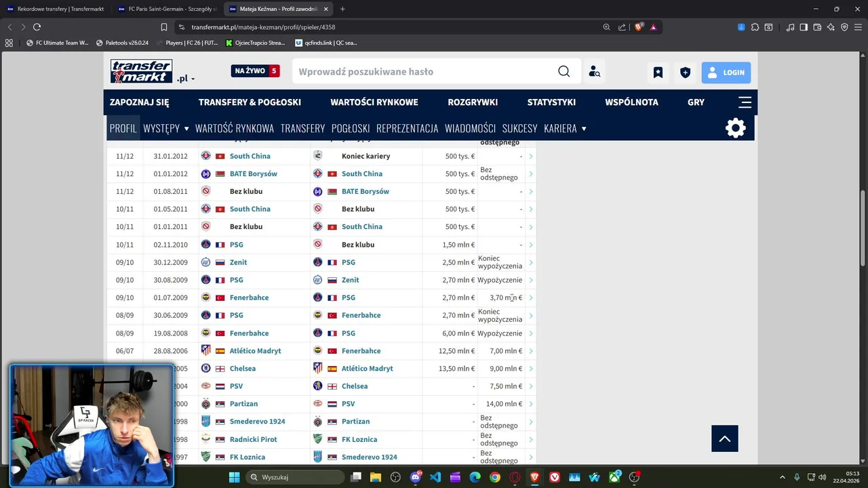Open Zenit link in 30.12.2009 row

pyautogui.click(x=238, y=262)
